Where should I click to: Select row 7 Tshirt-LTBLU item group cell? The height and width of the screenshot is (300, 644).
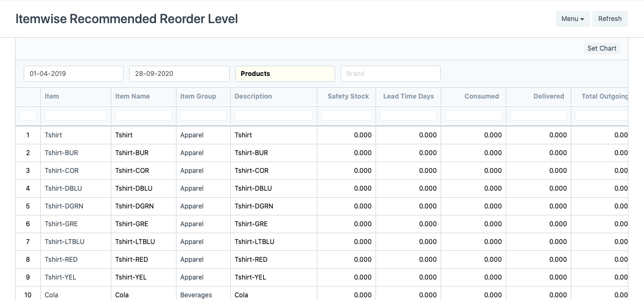point(192,242)
